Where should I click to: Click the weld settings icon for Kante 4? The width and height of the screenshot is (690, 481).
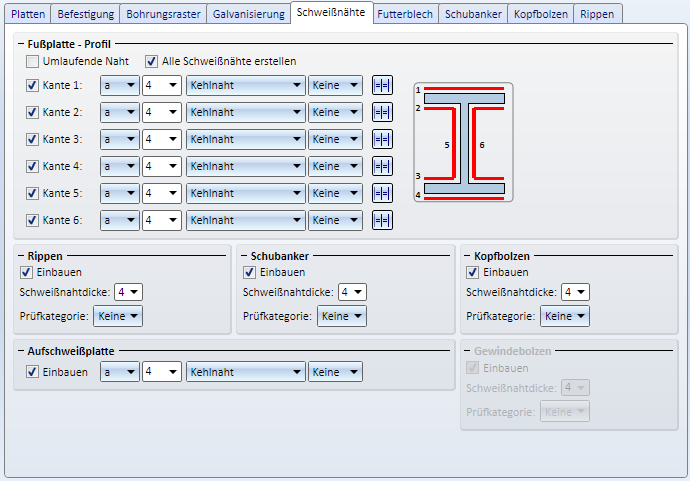click(x=382, y=166)
